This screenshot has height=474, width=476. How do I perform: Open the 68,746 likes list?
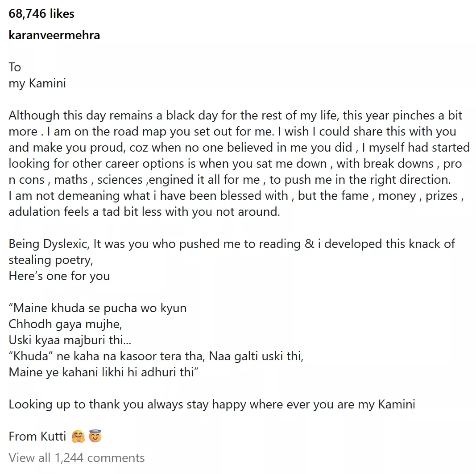coord(41,14)
